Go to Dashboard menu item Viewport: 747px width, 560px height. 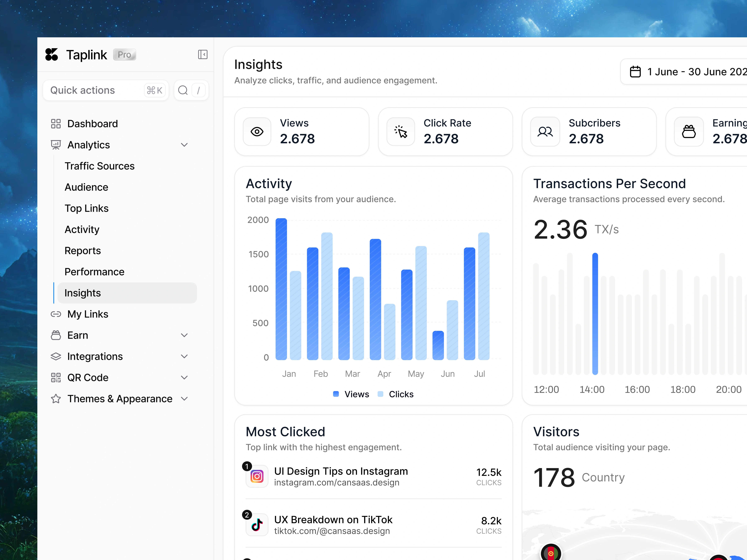coord(93,124)
